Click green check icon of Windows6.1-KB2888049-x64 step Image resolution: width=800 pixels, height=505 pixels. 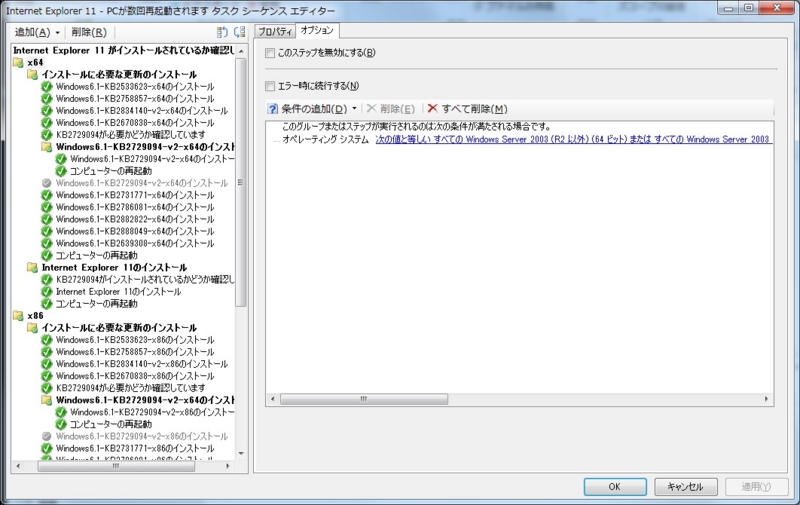[47, 231]
